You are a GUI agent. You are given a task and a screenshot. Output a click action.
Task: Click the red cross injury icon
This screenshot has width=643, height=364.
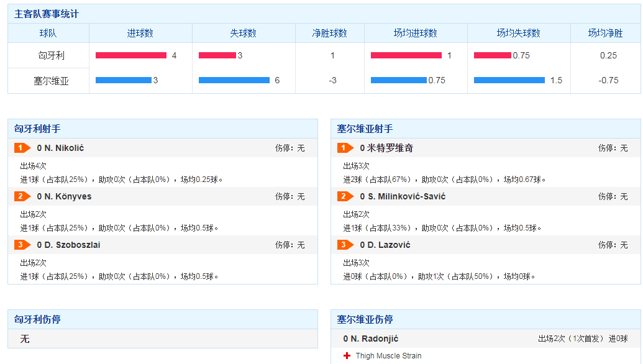click(x=347, y=356)
